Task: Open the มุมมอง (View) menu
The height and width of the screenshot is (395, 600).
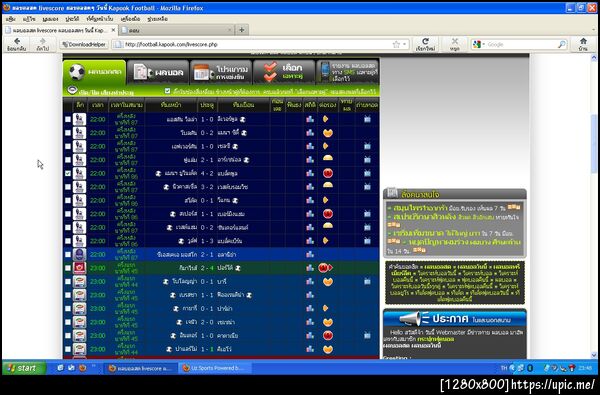Action: click(50, 19)
